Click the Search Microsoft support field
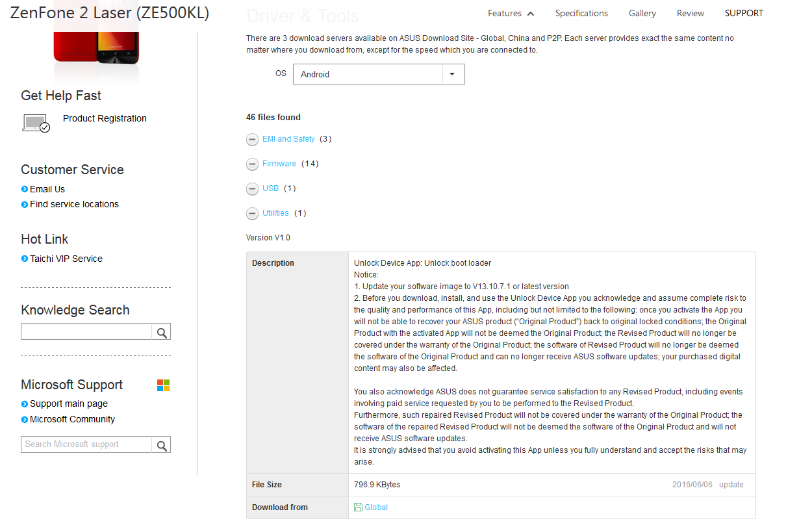The image size is (812, 525). [86, 444]
